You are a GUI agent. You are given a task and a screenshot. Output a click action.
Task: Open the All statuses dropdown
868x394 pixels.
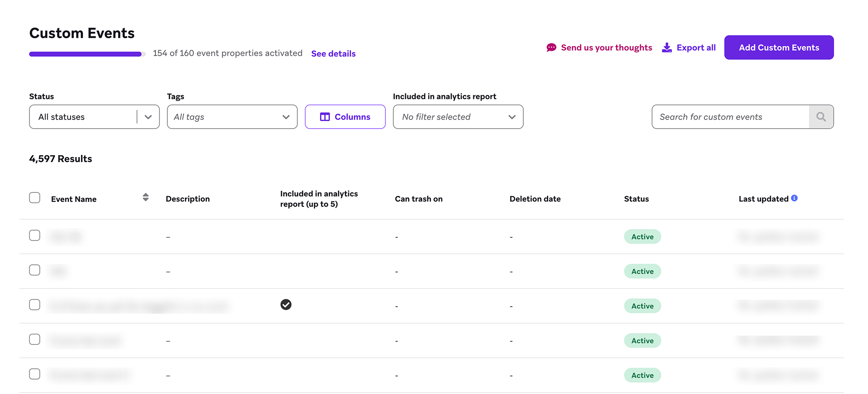pos(94,117)
